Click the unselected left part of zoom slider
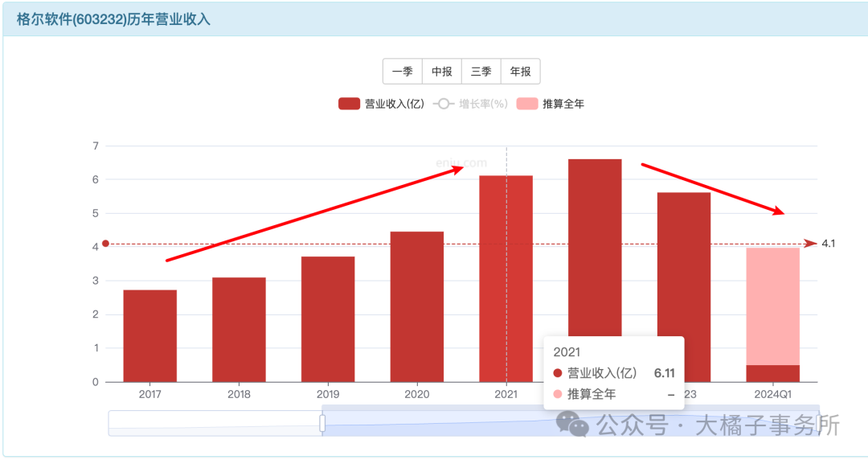Viewport: 868px width, 460px height. (215, 424)
